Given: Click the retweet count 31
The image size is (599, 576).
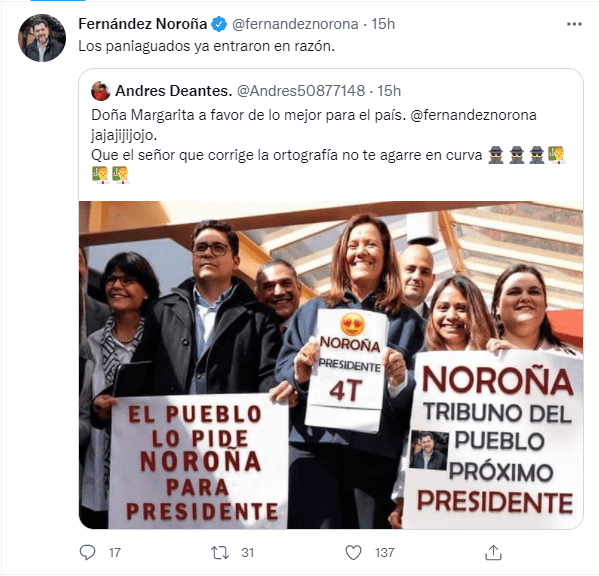Looking at the screenshot, I should coord(248,552).
